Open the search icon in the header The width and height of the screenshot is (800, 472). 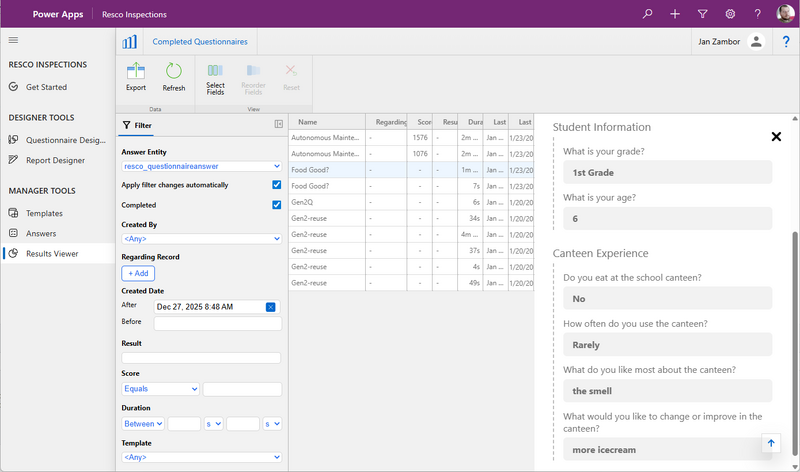(648, 14)
